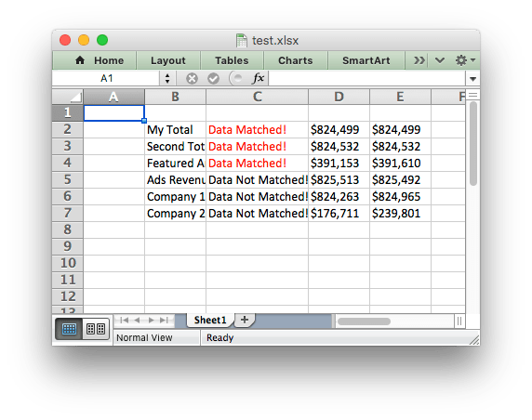The height and width of the screenshot is (420, 532).
Task: Select Data Not Matched! cell in row 7
Action: 258,213
